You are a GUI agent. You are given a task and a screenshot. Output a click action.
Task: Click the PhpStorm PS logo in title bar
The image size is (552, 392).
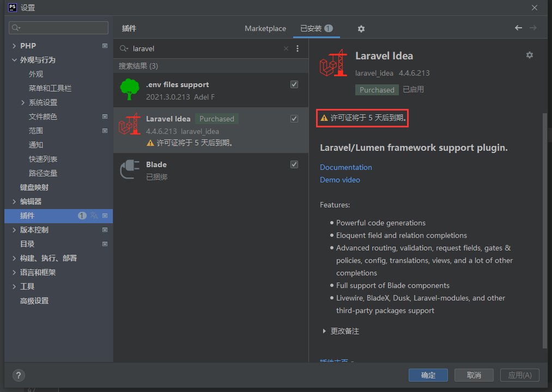(13, 8)
